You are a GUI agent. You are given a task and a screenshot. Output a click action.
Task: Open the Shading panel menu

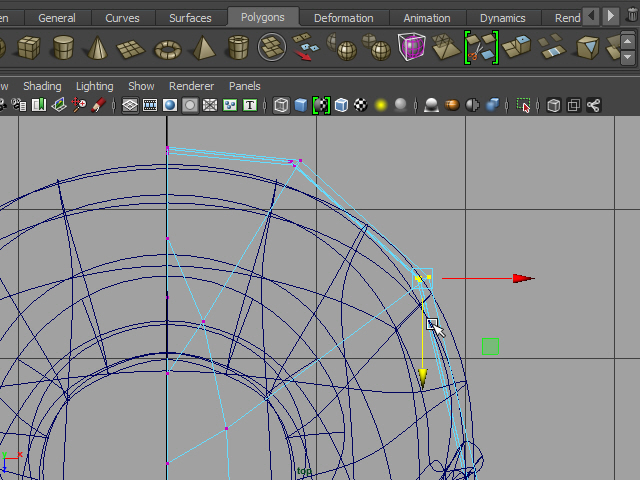[x=42, y=86]
